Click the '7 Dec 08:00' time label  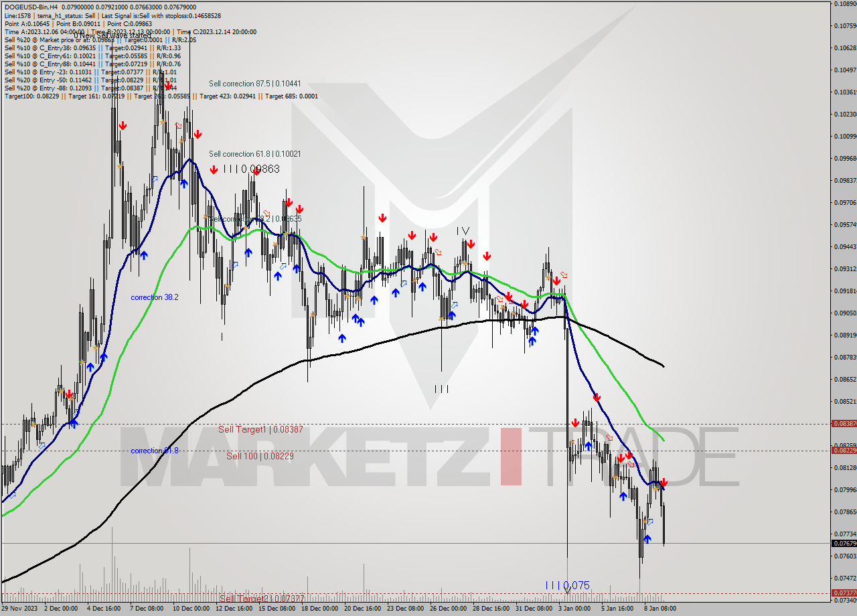point(147,609)
